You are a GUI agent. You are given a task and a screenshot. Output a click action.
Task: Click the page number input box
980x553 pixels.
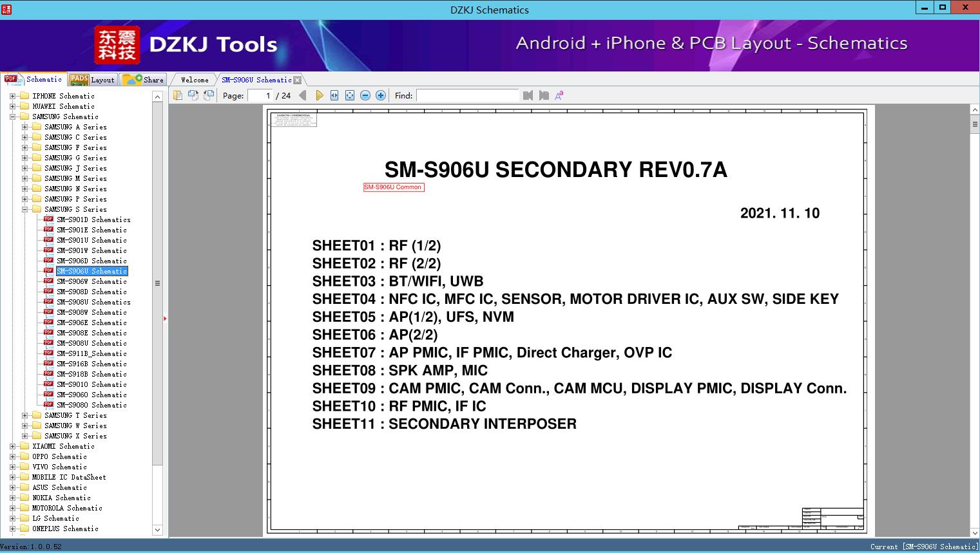[260, 95]
